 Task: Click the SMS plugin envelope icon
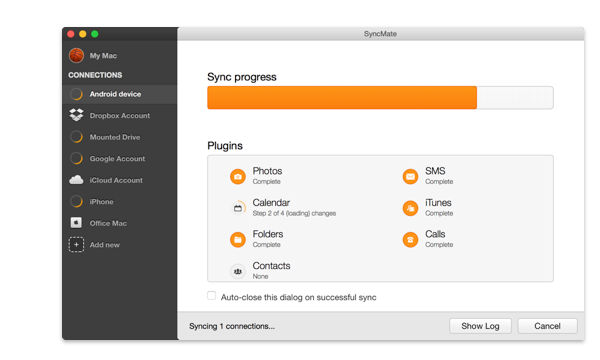pos(410,176)
